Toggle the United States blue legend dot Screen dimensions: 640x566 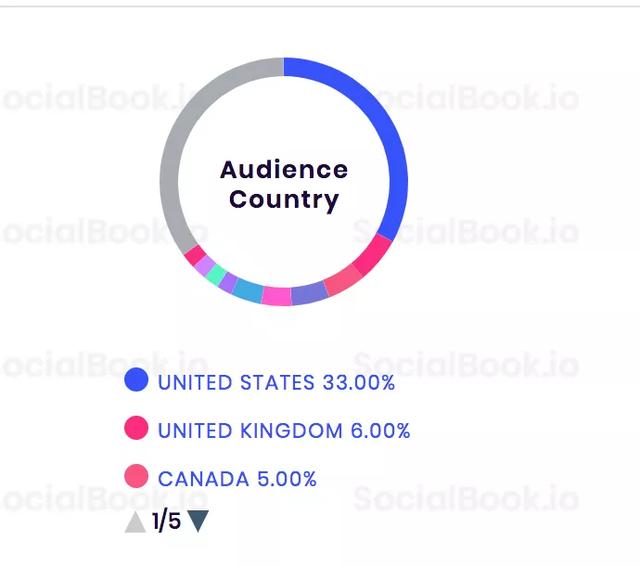(x=136, y=380)
